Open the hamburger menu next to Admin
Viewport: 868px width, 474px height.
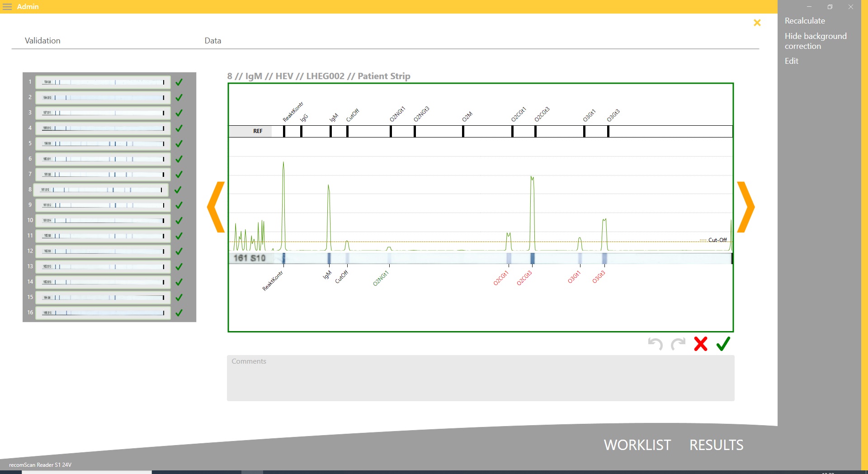click(x=7, y=7)
